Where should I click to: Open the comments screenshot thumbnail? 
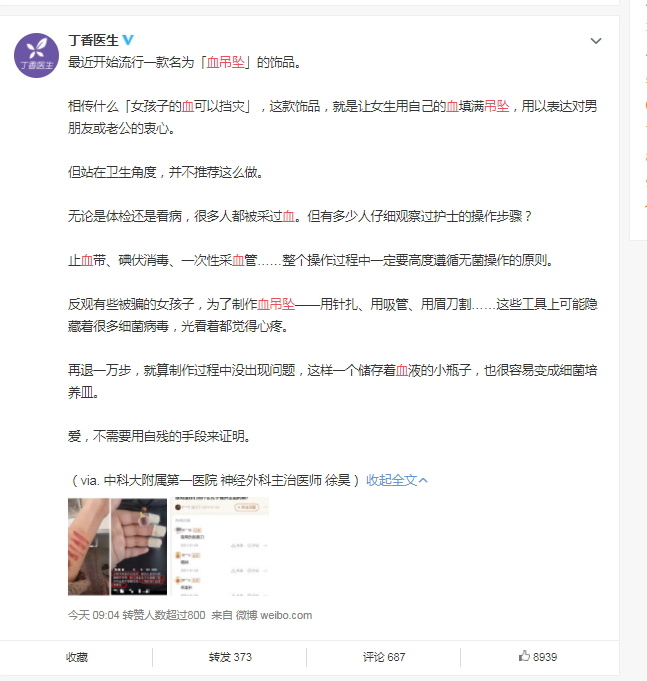220,546
